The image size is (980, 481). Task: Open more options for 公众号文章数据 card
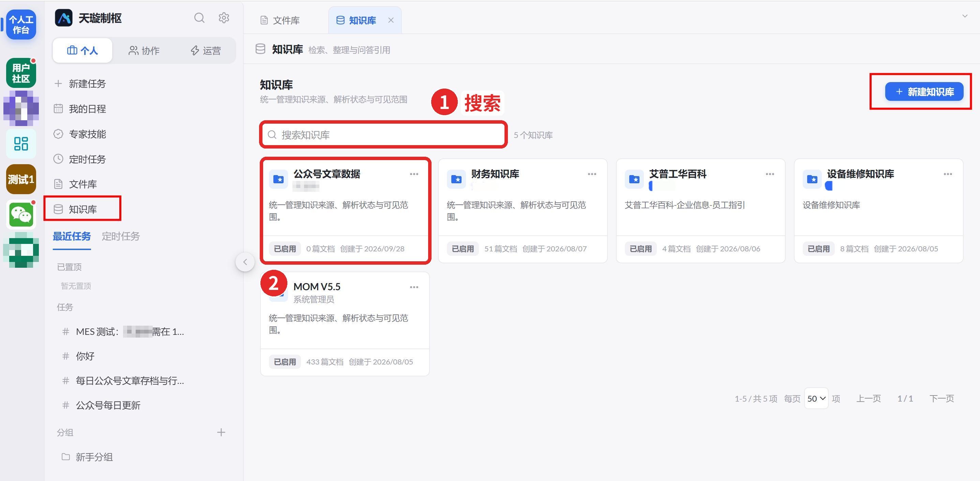click(414, 174)
